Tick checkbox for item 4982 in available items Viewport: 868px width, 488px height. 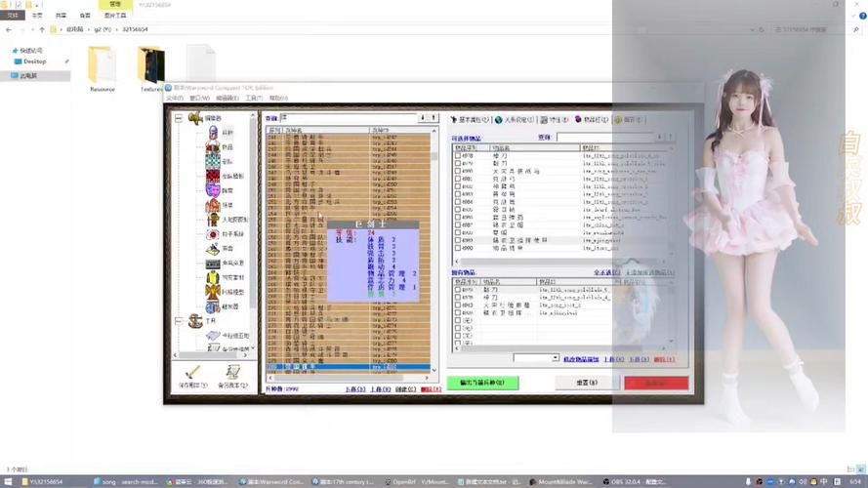click(457, 187)
